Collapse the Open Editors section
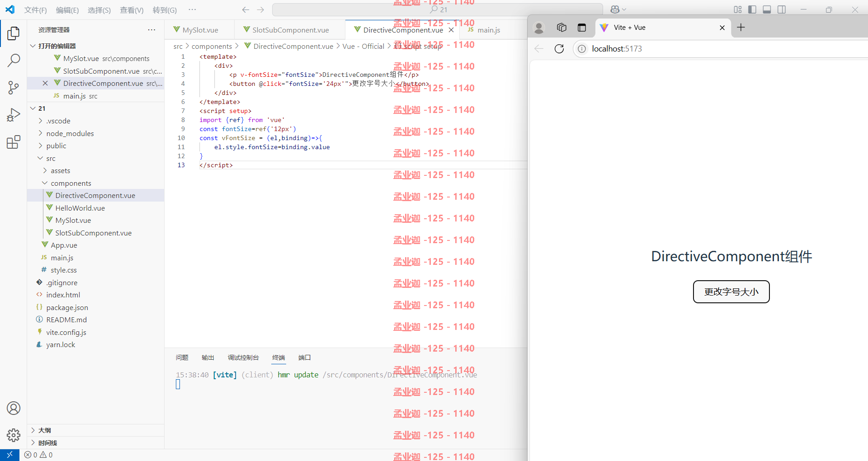 tap(95, 46)
